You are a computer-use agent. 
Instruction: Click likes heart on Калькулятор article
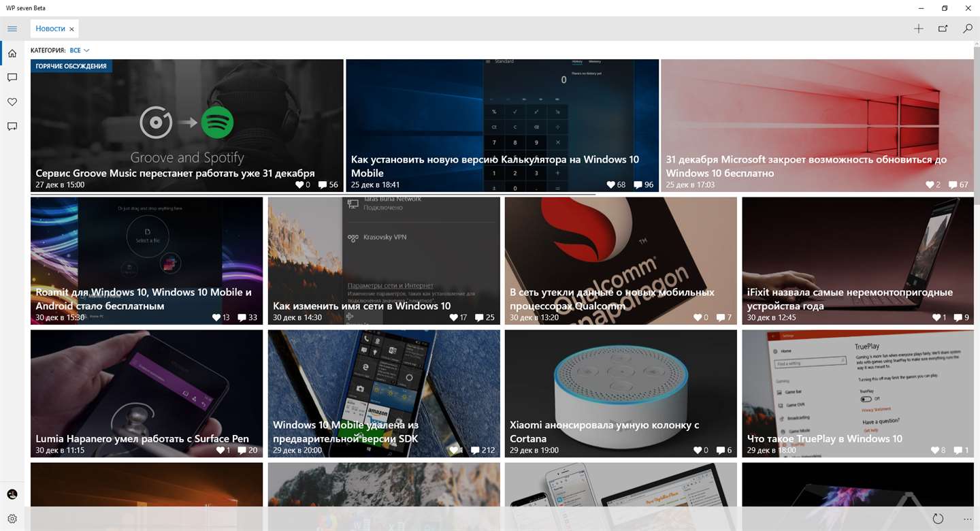pos(610,184)
